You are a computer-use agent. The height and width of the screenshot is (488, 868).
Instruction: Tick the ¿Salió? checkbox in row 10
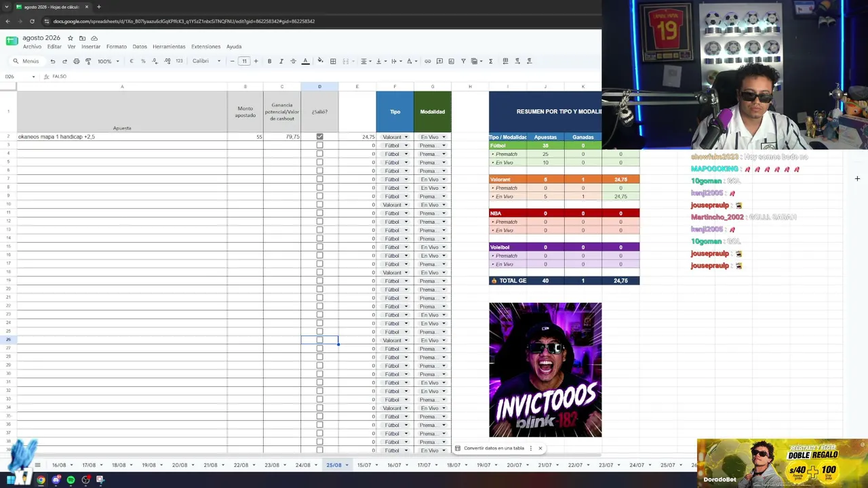(319, 205)
